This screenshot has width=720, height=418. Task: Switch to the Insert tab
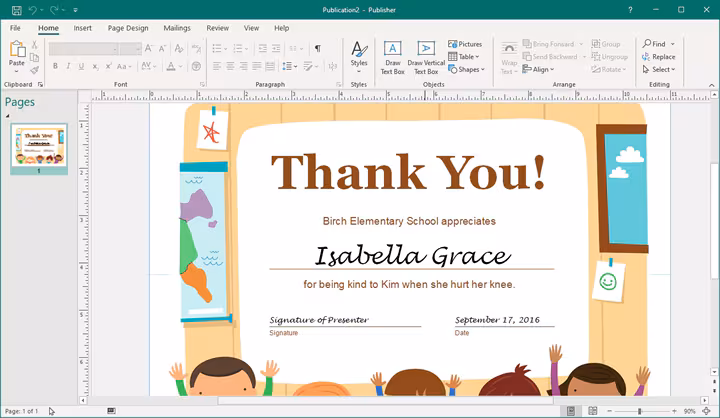[x=83, y=28]
